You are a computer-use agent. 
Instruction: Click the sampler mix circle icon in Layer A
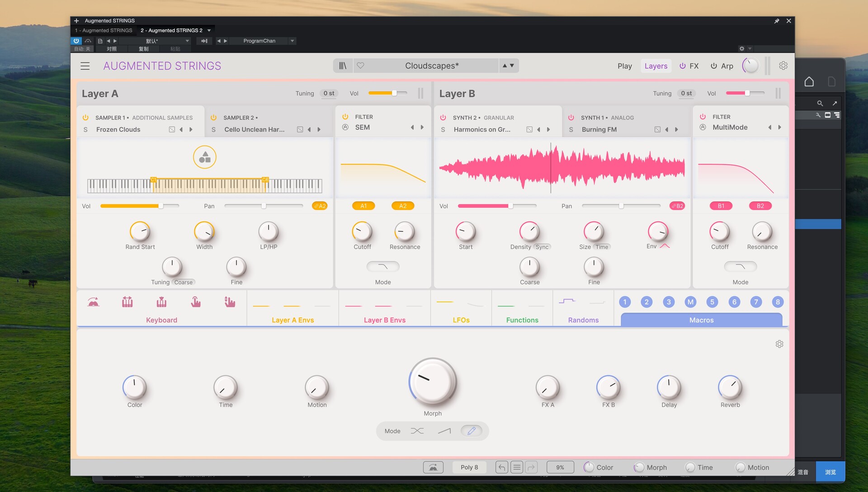[x=205, y=157]
